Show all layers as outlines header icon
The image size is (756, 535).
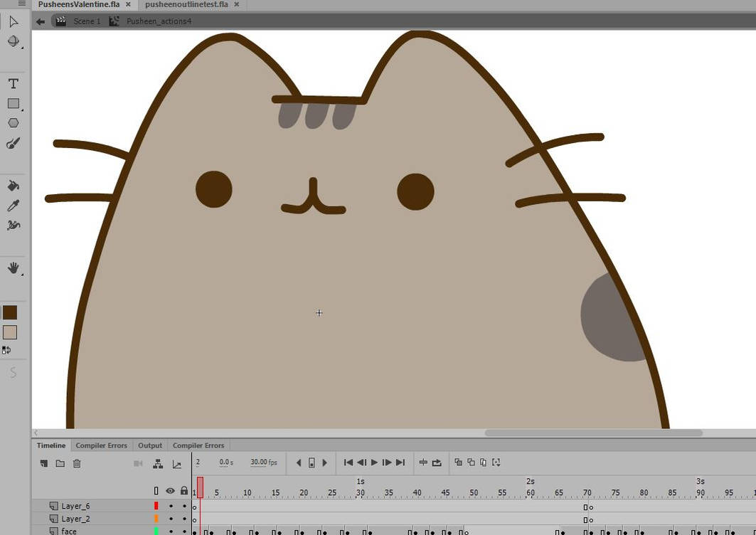pyautogui.click(x=156, y=491)
